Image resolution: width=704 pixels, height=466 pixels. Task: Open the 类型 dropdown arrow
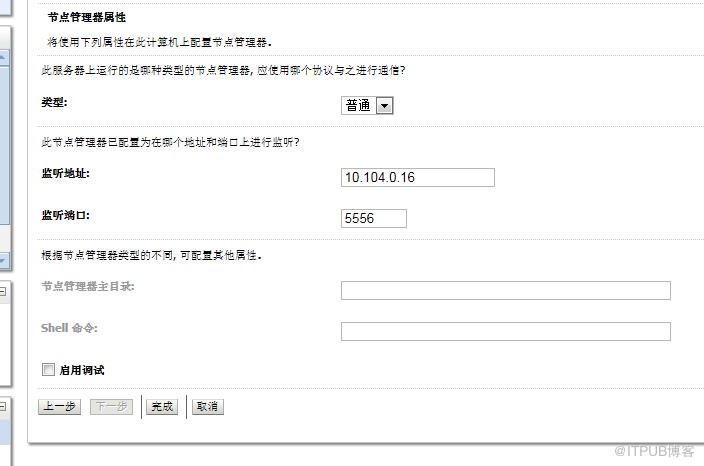tap(385, 106)
